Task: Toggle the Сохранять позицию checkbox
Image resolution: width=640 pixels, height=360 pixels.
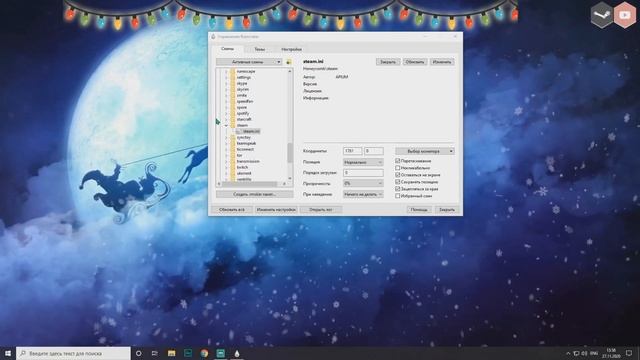Action: [398, 182]
